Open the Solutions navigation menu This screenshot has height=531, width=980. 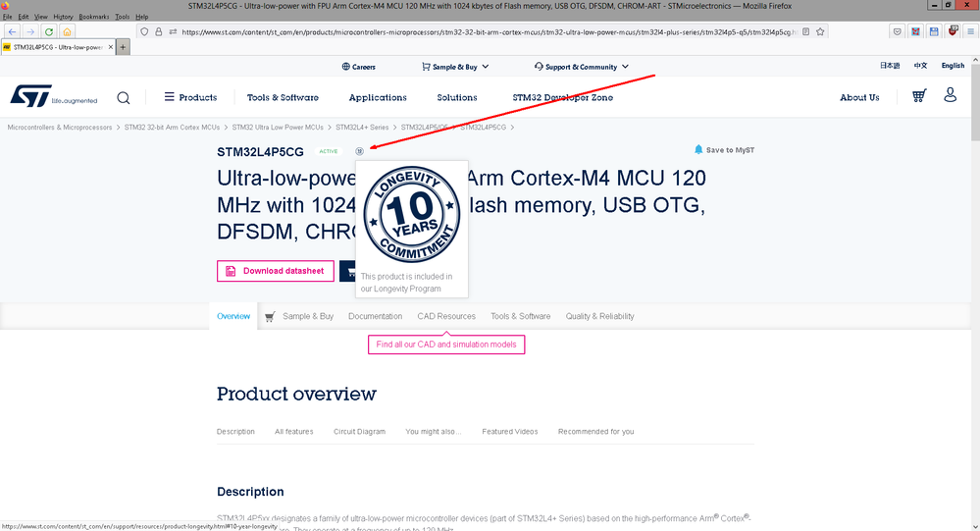457,97
